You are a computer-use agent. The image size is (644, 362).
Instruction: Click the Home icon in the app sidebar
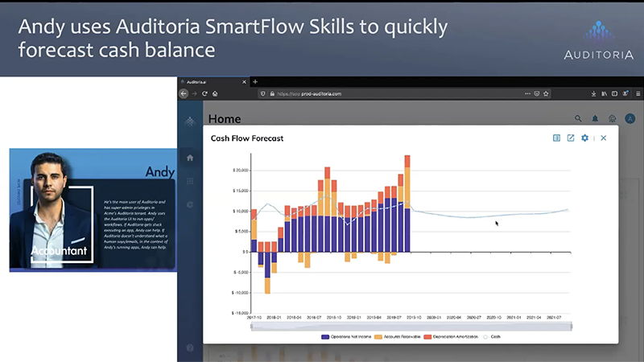point(190,158)
